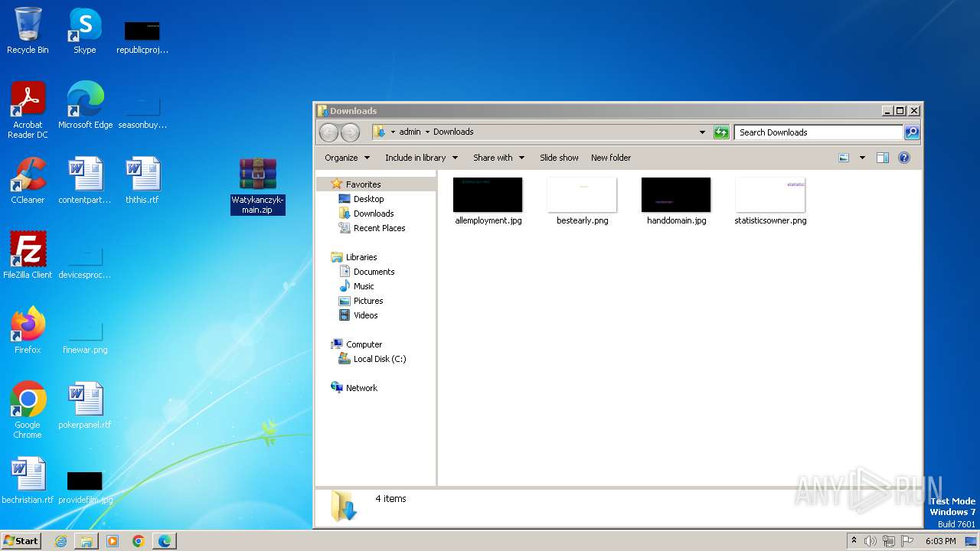
Task: Click the 6:03 PM taskbar clock
Action: 940,541
